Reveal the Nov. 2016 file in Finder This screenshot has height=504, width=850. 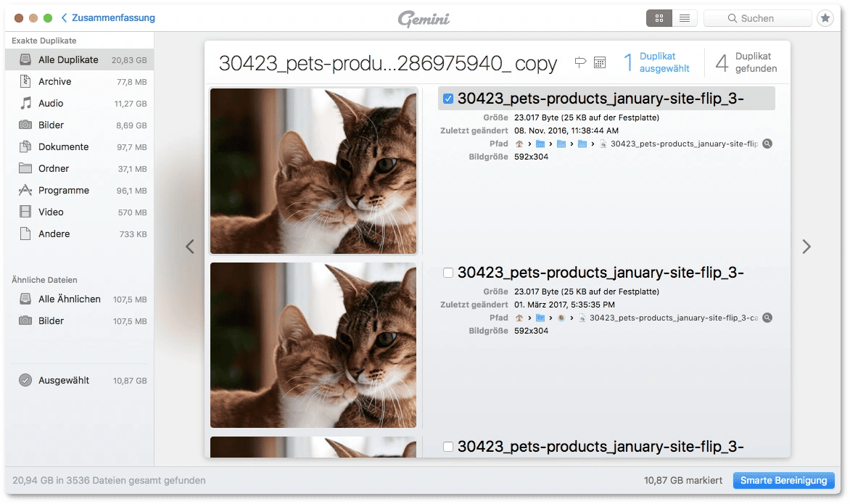tap(767, 144)
